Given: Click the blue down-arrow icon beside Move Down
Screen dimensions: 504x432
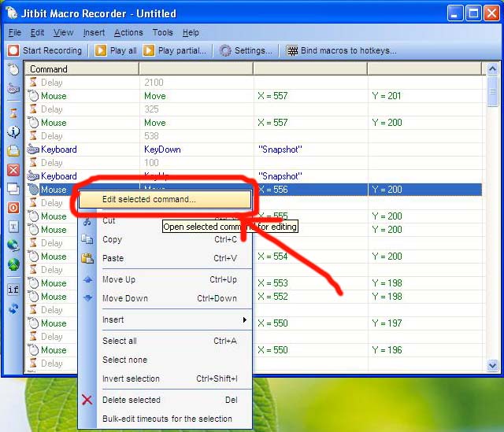Looking at the screenshot, I should 87,298.
